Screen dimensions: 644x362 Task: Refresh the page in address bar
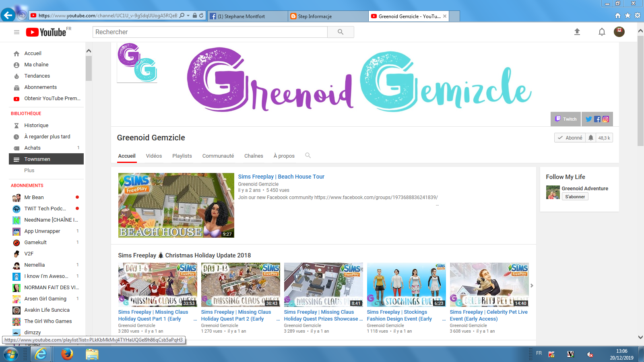[201, 15]
